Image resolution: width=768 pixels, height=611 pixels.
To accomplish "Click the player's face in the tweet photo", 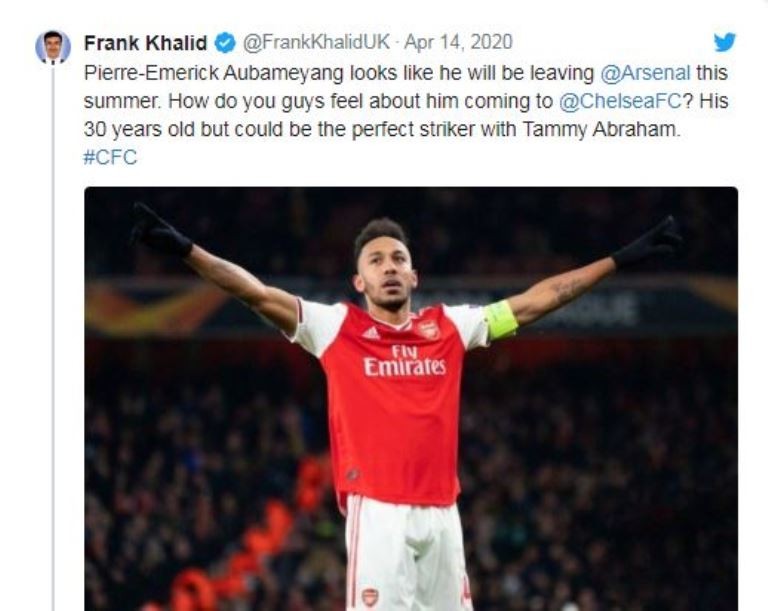I will [384, 268].
